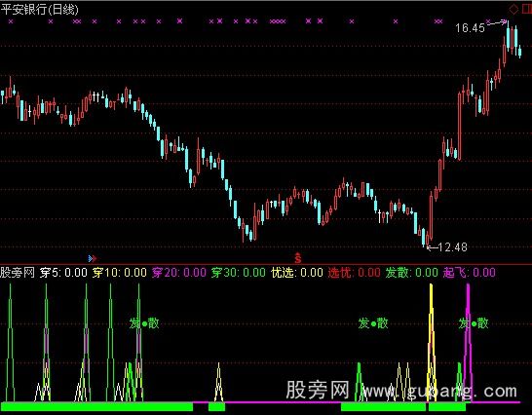Click the diamond icon at chart top-right

pyautogui.click(x=513, y=9)
